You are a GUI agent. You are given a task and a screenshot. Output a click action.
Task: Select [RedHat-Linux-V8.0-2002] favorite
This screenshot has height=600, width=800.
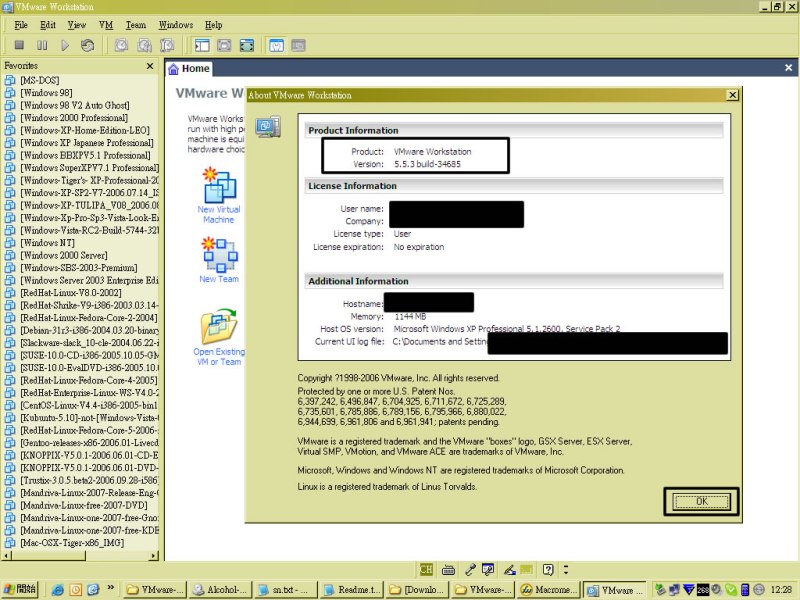click(x=70, y=292)
